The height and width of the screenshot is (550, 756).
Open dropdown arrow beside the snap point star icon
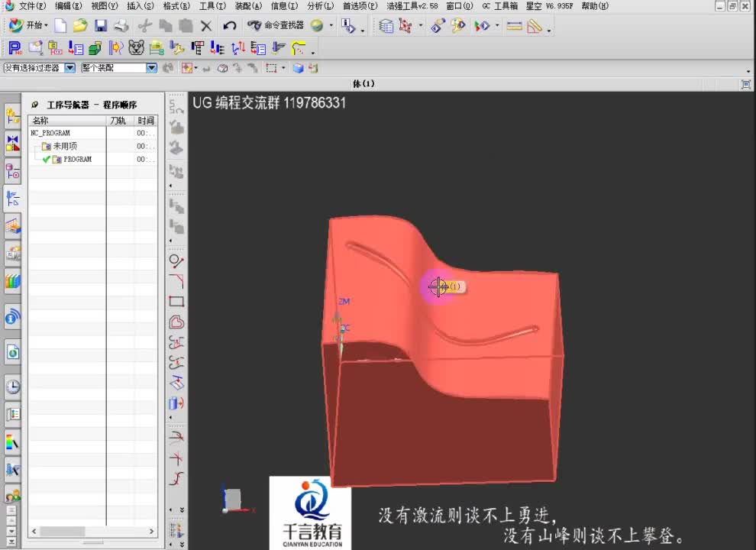(196, 68)
